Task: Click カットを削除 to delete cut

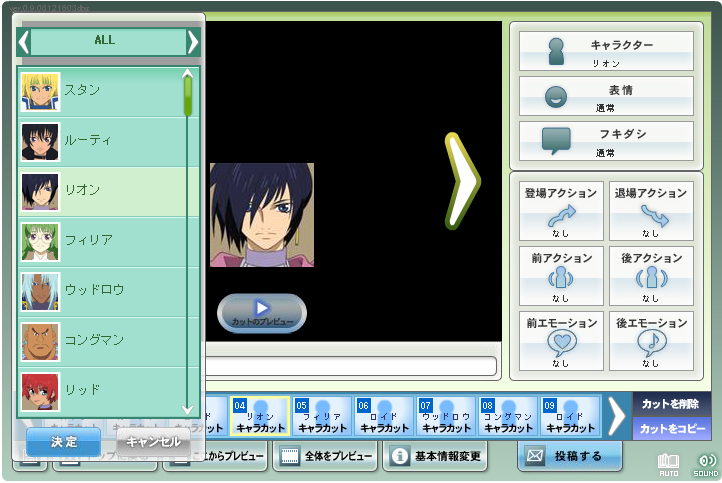Action: click(x=671, y=404)
